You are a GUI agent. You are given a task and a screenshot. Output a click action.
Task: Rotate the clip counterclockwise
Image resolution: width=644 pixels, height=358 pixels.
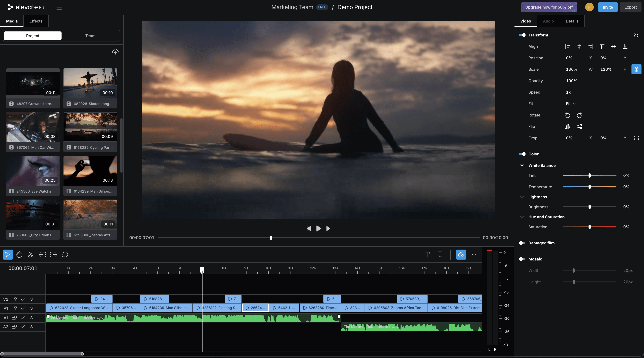(x=568, y=115)
